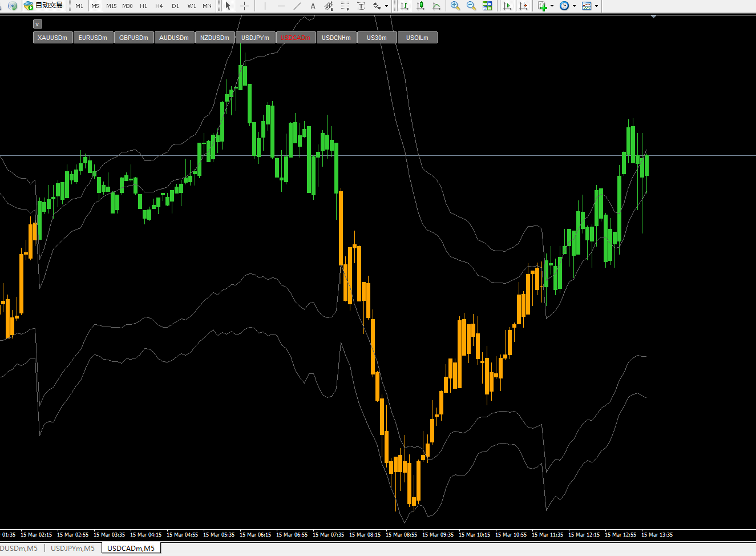The image size is (756, 556).
Task: Click the '15 Mar 12:15' time label
Action: coord(584,535)
